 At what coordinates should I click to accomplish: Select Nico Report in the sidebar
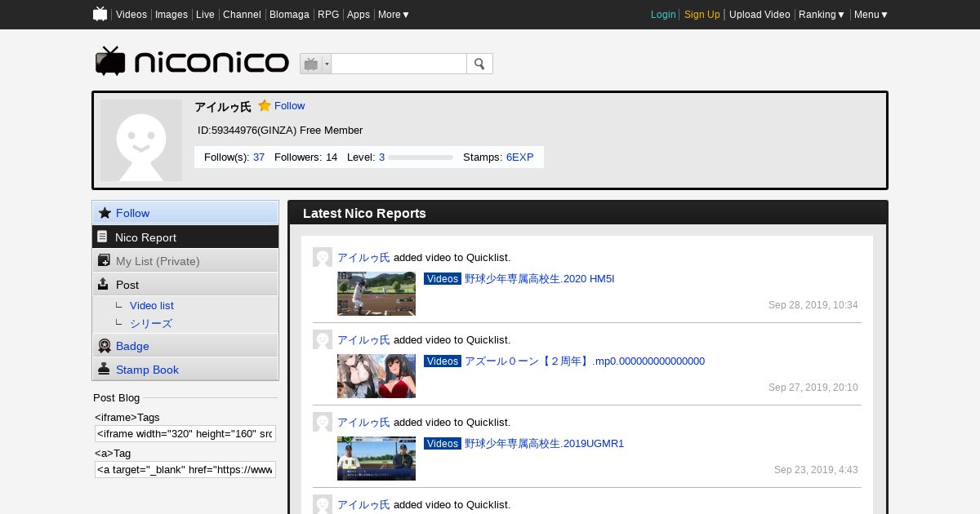[185, 237]
